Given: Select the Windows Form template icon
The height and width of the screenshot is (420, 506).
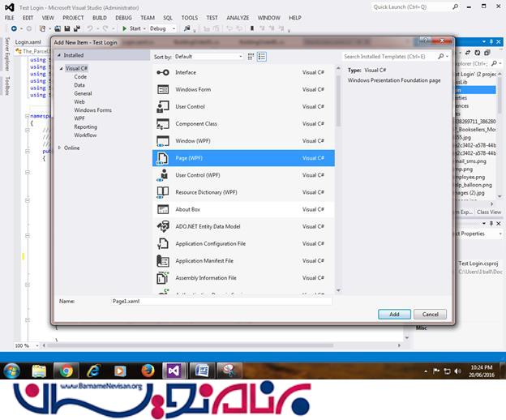Looking at the screenshot, I should click(163, 89).
